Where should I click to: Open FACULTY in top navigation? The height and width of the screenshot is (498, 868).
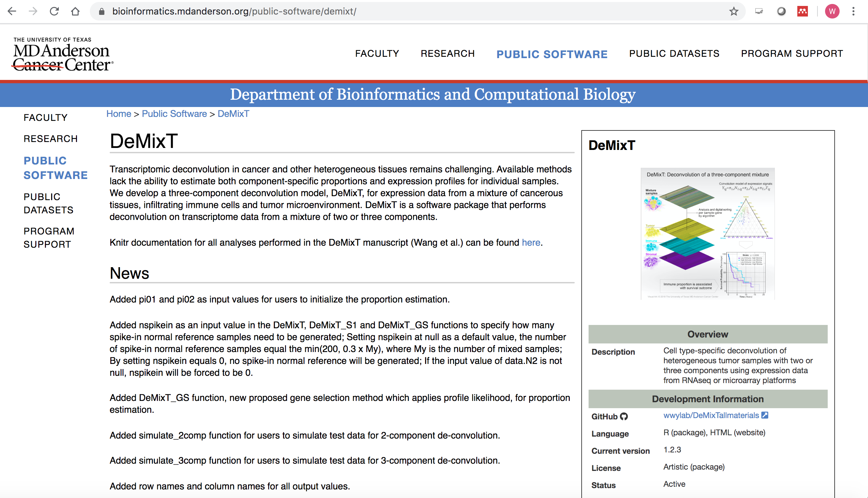click(377, 53)
